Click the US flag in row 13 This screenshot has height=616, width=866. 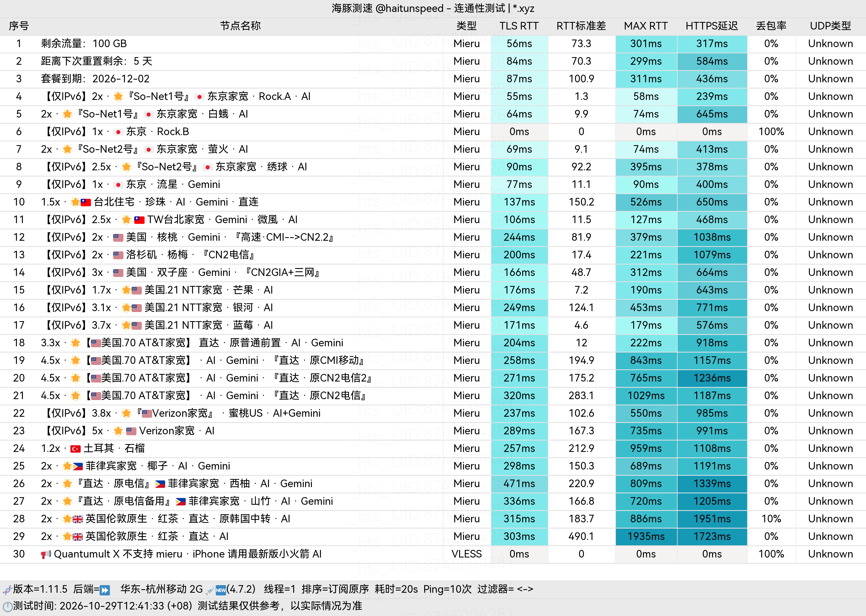(x=118, y=255)
